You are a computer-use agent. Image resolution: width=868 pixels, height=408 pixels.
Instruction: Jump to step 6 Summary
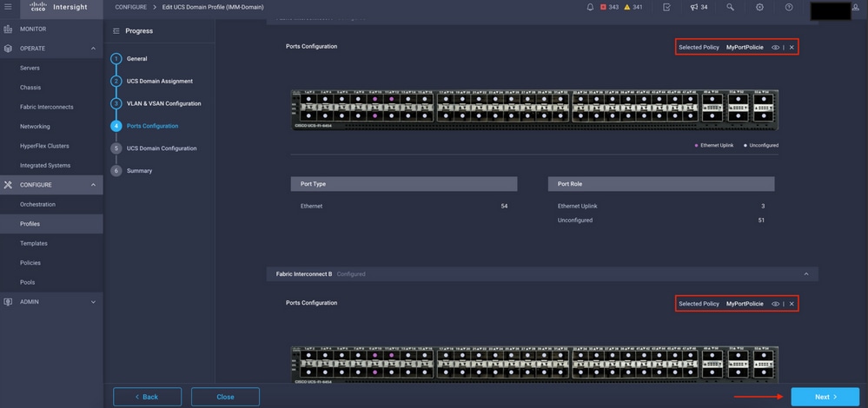(x=131, y=171)
